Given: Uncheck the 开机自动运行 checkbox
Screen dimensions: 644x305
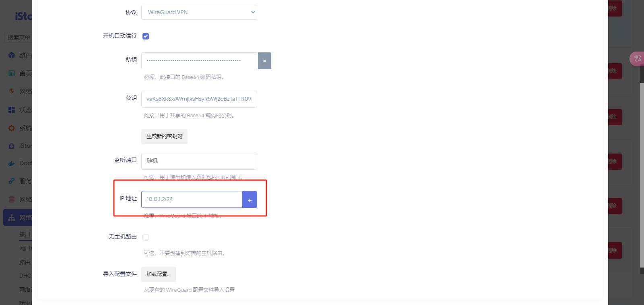Looking at the screenshot, I should [146, 36].
